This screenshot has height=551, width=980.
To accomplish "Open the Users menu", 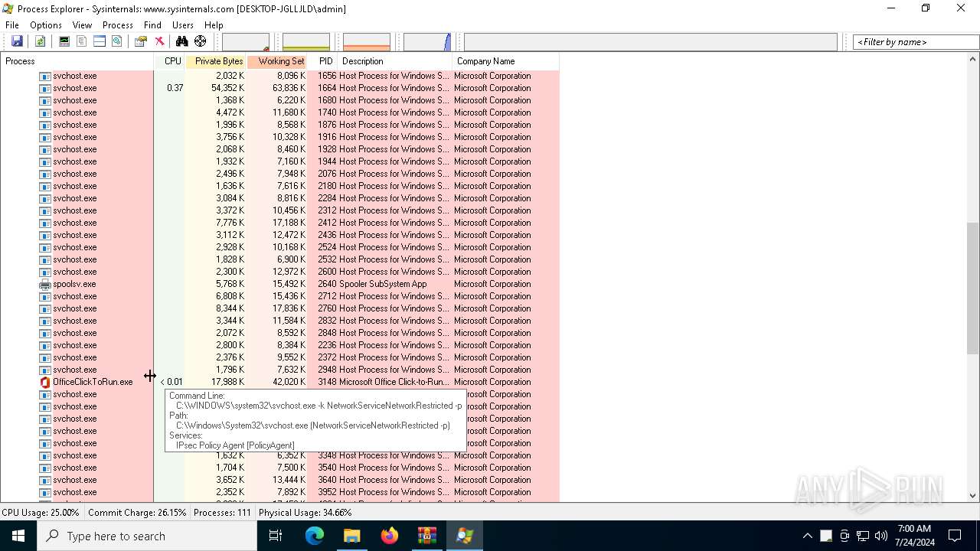I will pos(183,25).
